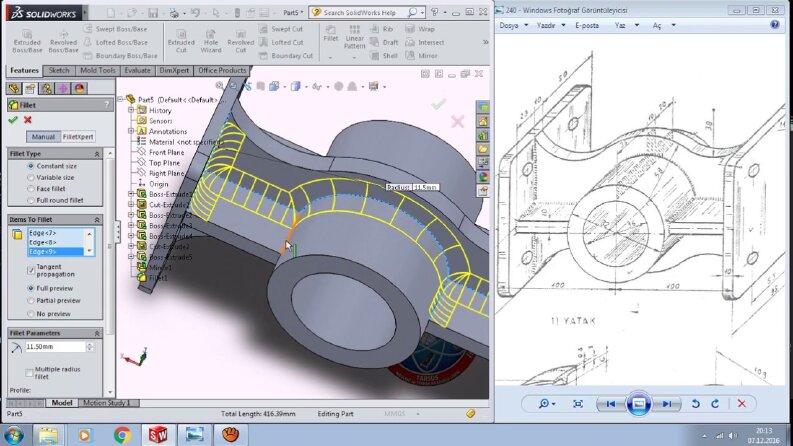The height and width of the screenshot is (446, 793).
Task: Expand the History tree node
Action: pyautogui.click(x=131, y=110)
